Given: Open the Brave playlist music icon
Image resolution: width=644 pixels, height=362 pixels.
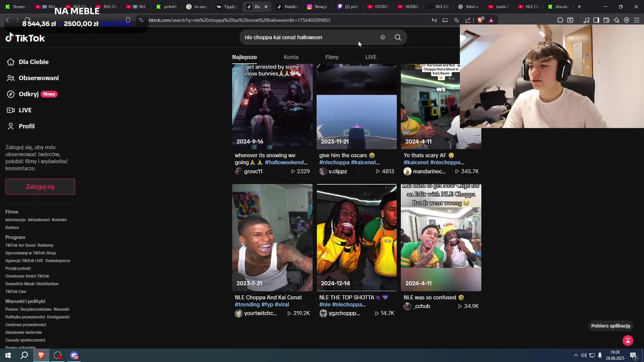Looking at the screenshot, I should [x=586, y=20].
